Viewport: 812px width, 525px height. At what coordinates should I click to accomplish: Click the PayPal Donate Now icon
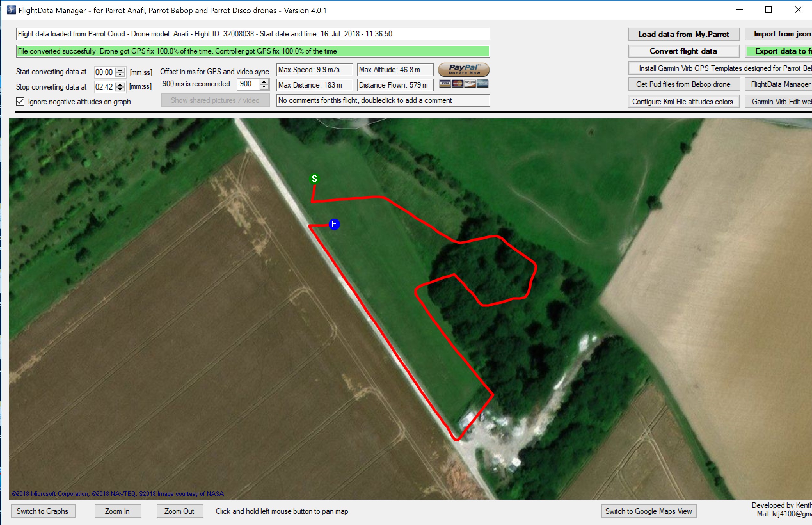464,69
